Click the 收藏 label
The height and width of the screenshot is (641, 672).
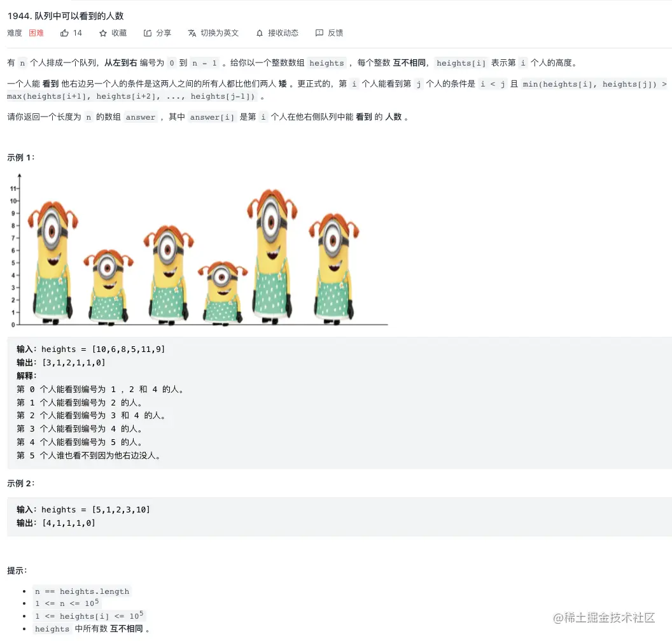(x=119, y=33)
